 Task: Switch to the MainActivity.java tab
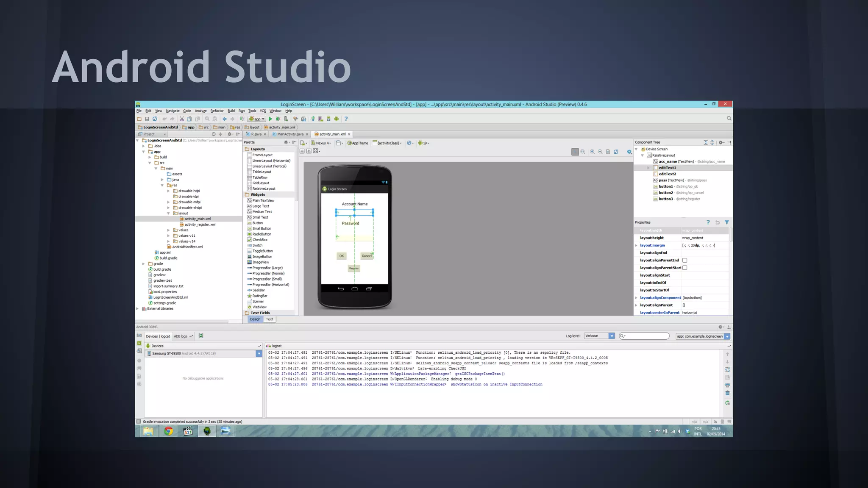point(290,134)
